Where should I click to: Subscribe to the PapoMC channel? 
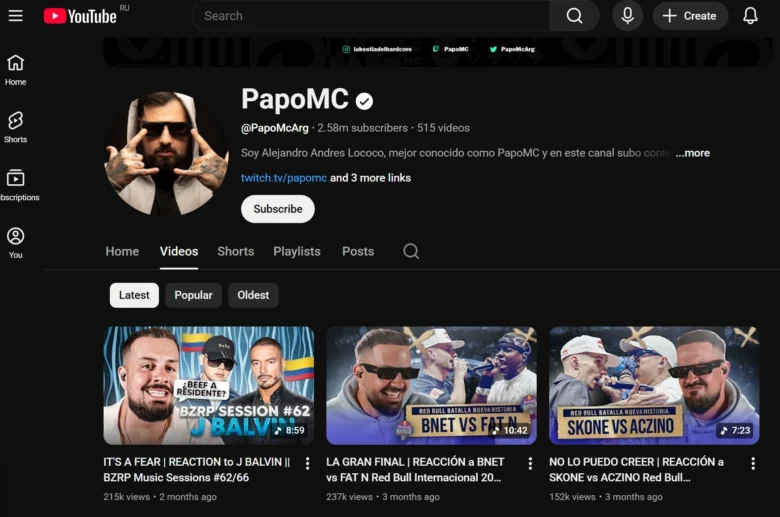tap(278, 209)
